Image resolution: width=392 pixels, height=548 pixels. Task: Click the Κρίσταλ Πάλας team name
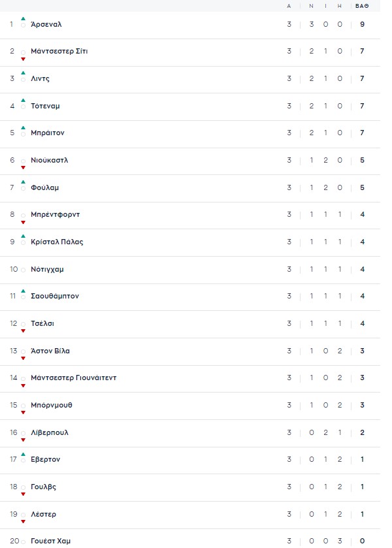click(57, 242)
